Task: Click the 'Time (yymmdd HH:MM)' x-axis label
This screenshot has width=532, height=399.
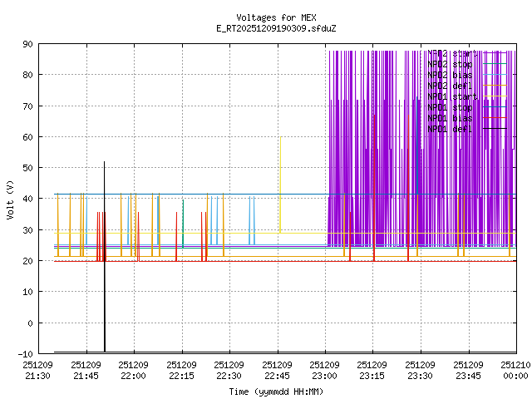Action: coord(275,392)
